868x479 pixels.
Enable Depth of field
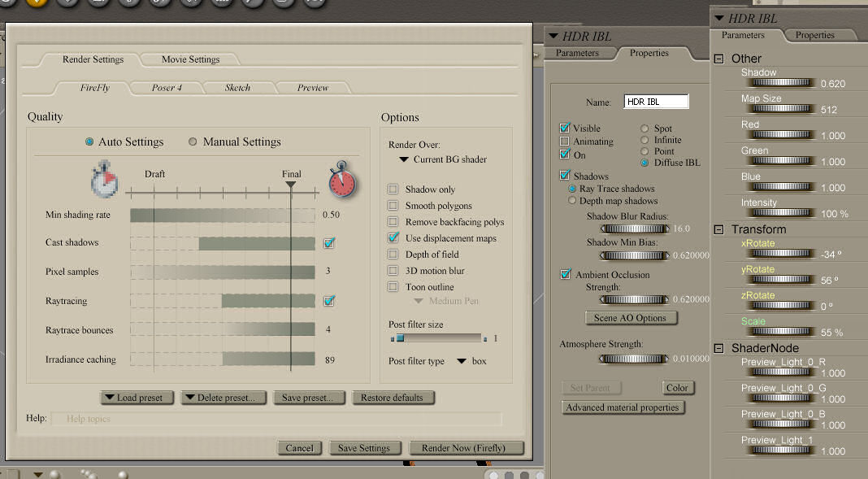pyautogui.click(x=393, y=255)
